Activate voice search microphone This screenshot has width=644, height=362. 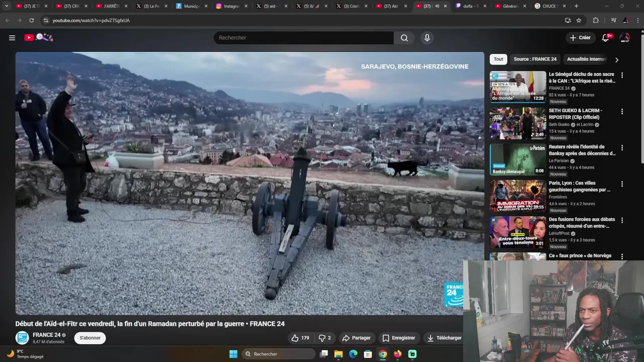coord(427,38)
